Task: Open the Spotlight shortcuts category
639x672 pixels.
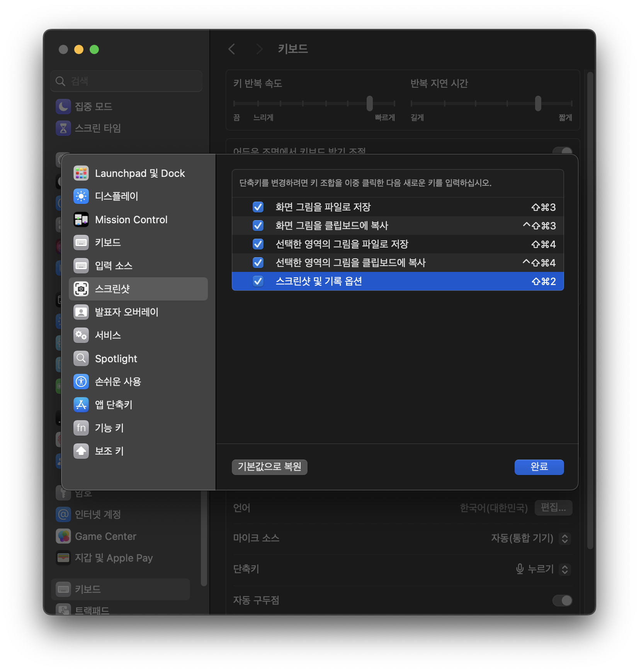Action: tap(116, 358)
